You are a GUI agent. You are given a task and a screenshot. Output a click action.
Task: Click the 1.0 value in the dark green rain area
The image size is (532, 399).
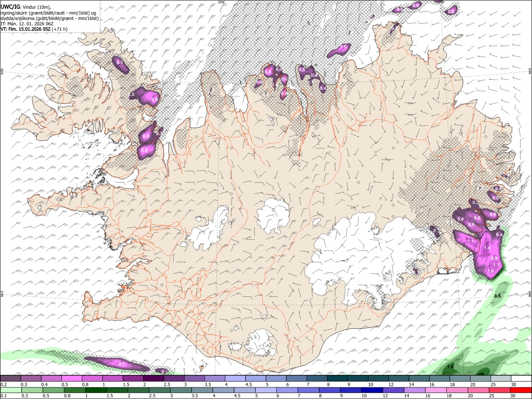tap(450, 367)
